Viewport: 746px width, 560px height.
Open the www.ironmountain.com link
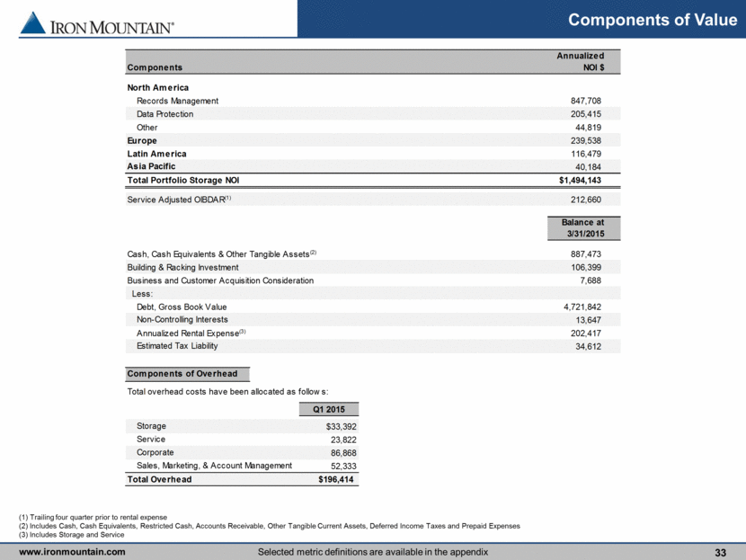click(x=72, y=552)
